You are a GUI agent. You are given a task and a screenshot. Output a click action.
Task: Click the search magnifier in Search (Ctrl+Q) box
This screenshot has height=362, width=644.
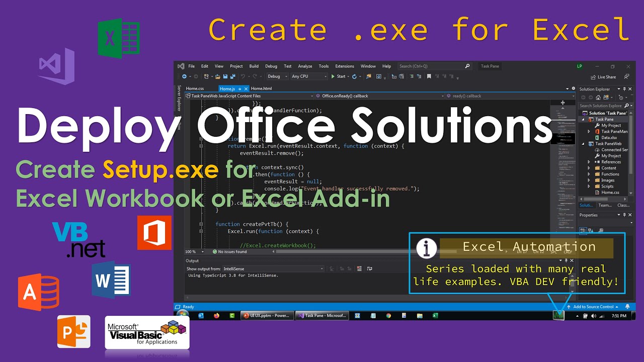click(x=467, y=66)
